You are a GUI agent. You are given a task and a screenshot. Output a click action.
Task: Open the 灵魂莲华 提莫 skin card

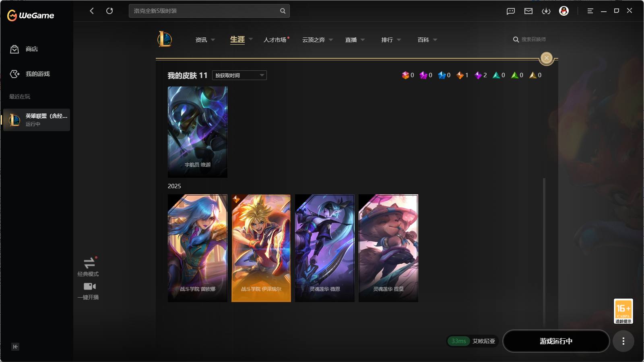click(x=388, y=248)
